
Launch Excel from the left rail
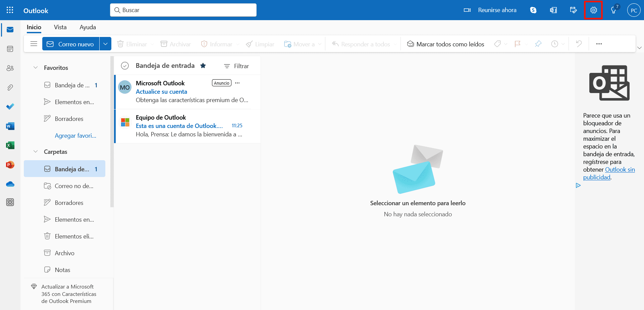click(10, 145)
